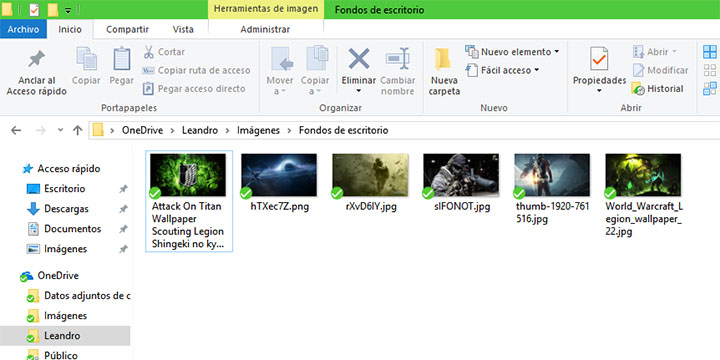720x360 pixels.
Task: Expand the chevron after OneDrive breadcrumb
Action: 173,130
